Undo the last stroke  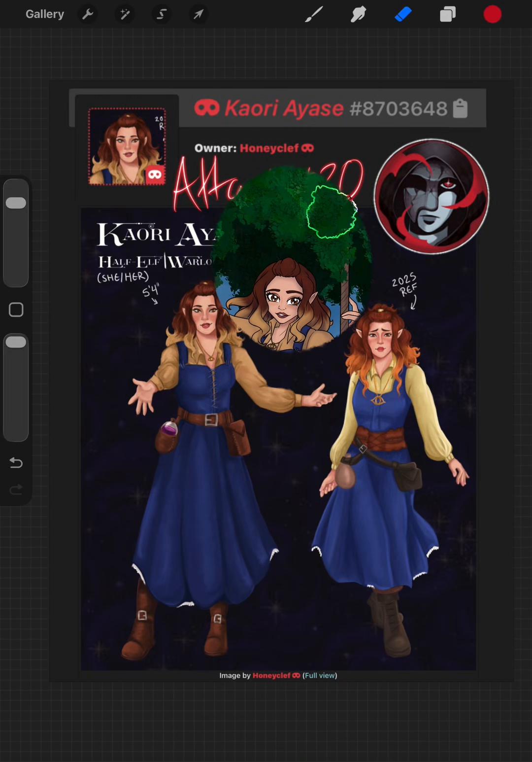click(16, 462)
